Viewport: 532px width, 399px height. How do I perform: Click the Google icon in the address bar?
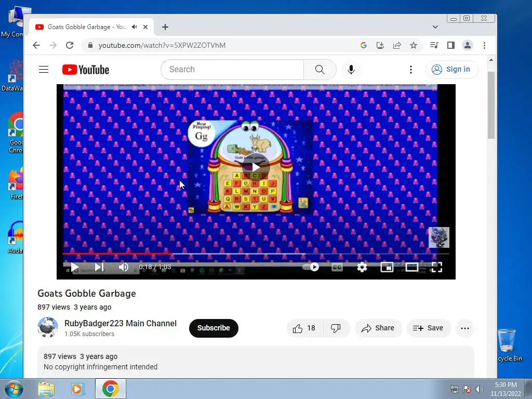tap(363, 45)
